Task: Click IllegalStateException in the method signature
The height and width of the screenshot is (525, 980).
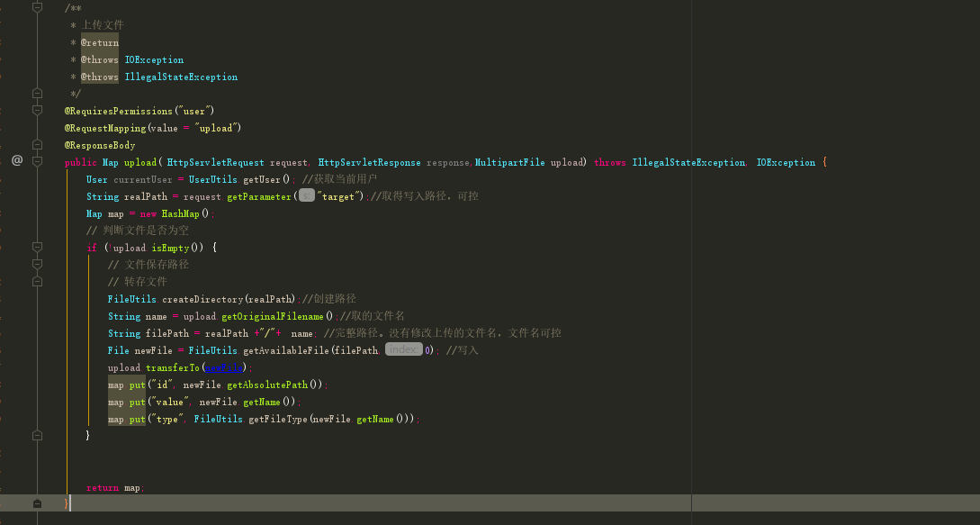Action: tap(688, 162)
